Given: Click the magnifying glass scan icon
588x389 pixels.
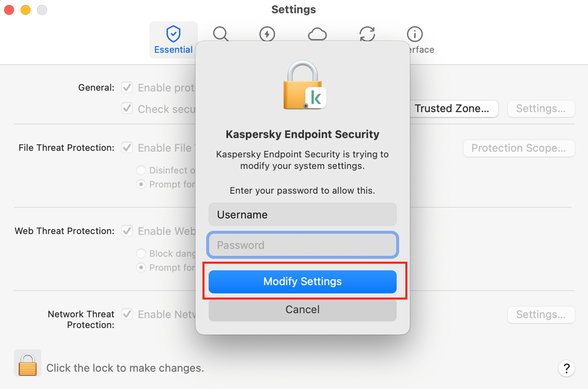Looking at the screenshot, I should coord(220,34).
